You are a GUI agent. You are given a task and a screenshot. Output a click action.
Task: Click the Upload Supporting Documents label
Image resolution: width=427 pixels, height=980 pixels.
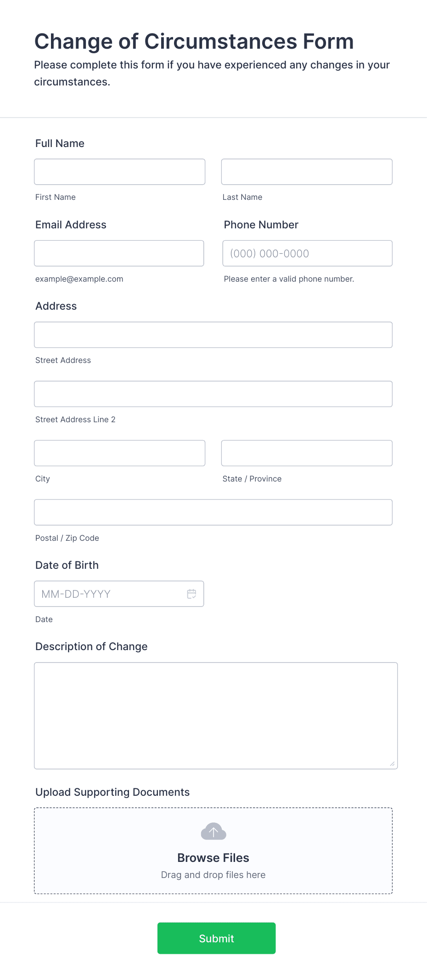tap(112, 792)
